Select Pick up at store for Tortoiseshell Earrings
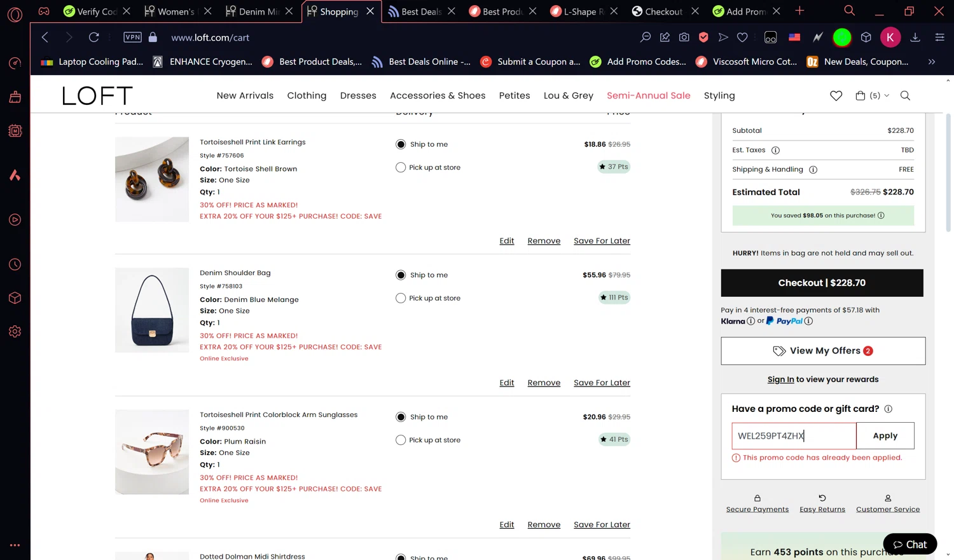The height and width of the screenshot is (560, 954). (401, 168)
